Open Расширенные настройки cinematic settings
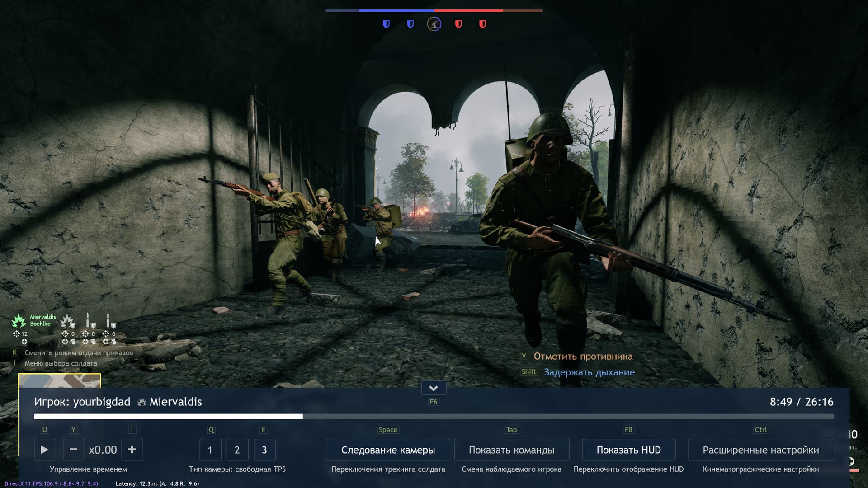Image resolution: width=868 pixels, height=488 pixels. tap(760, 450)
